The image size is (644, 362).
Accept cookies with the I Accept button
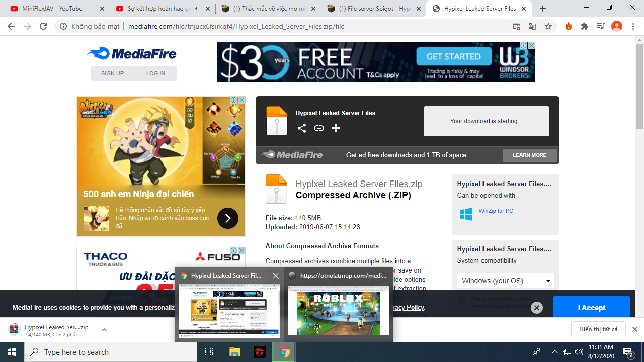click(x=591, y=308)
